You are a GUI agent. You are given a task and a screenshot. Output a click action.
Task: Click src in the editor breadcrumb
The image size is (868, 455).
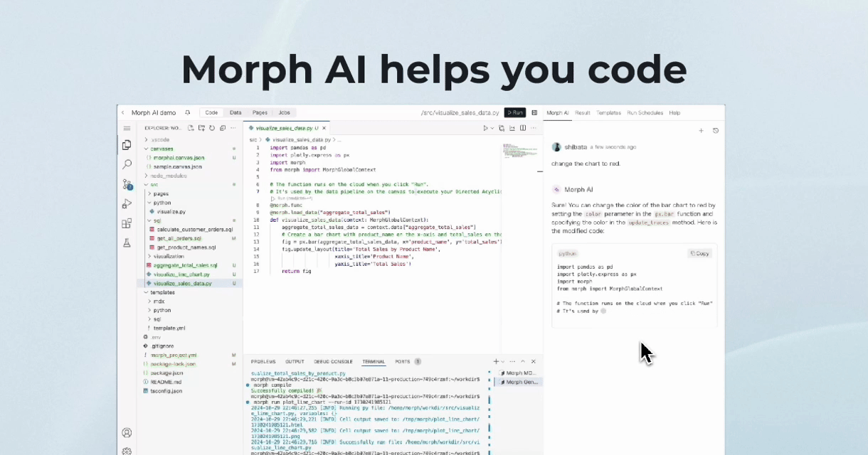(x=253, y=140)
